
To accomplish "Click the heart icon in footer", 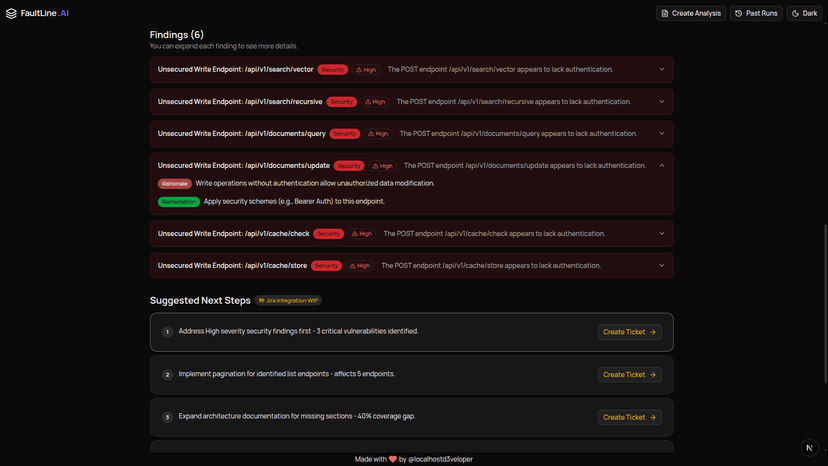I will (x=393, y=459).
